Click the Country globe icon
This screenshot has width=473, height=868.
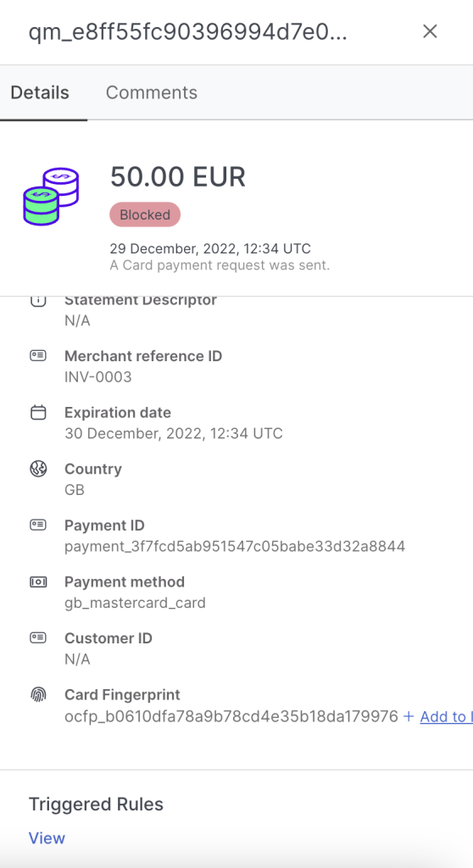(x=37, y=469)
